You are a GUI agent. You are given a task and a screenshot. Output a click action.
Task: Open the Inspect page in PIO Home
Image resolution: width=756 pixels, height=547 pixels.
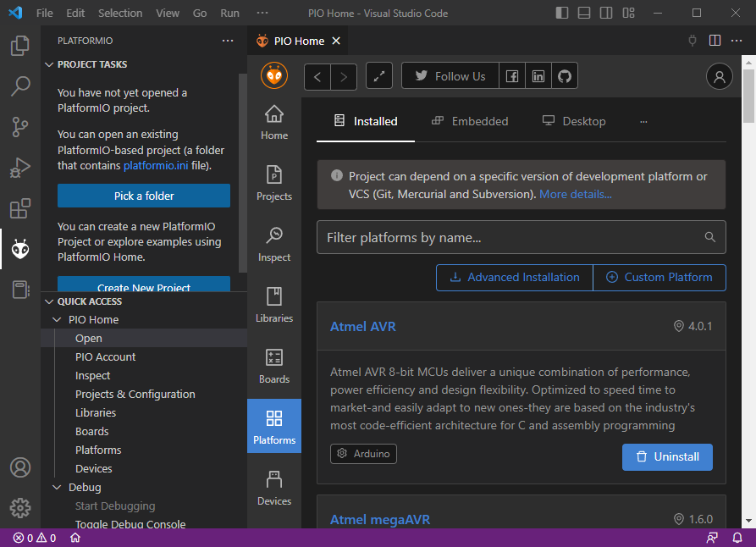pos(274,245)
